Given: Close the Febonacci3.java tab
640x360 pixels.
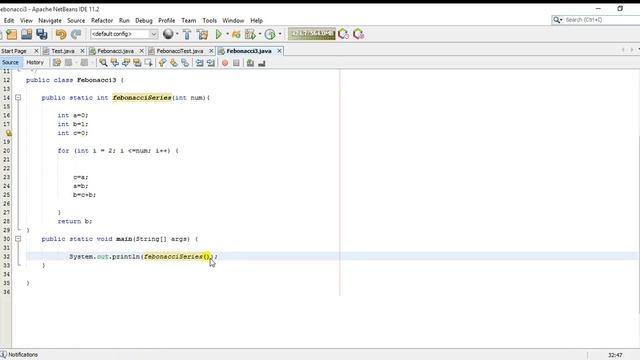Looking at the screenshot, I should (279, 51).
